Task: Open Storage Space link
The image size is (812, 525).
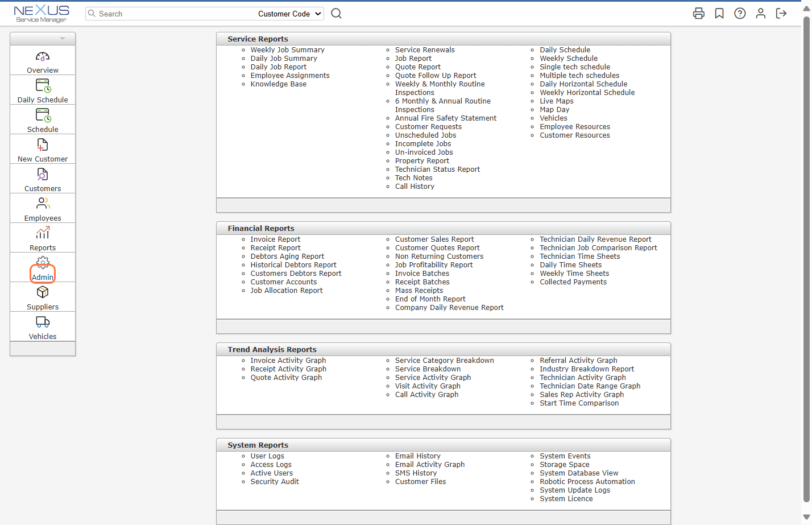Action: [565, 465]
